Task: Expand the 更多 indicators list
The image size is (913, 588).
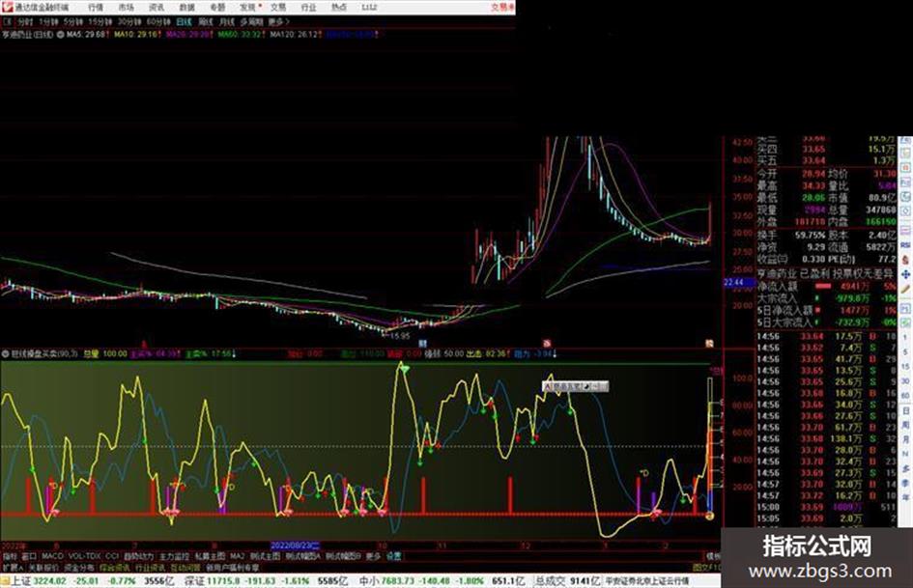Action: [x=373, y=556]
